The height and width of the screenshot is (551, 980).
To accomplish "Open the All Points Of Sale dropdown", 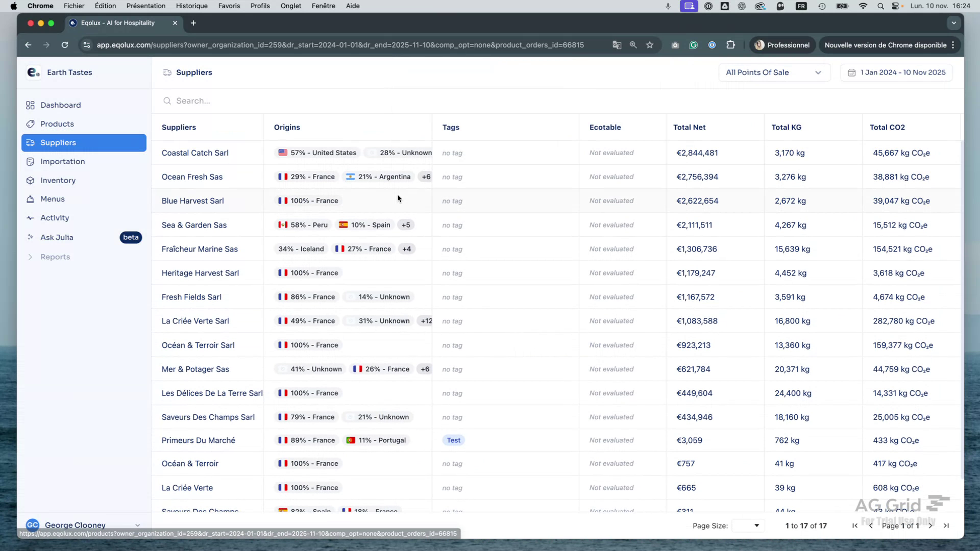I will click(x=773, y=72).
